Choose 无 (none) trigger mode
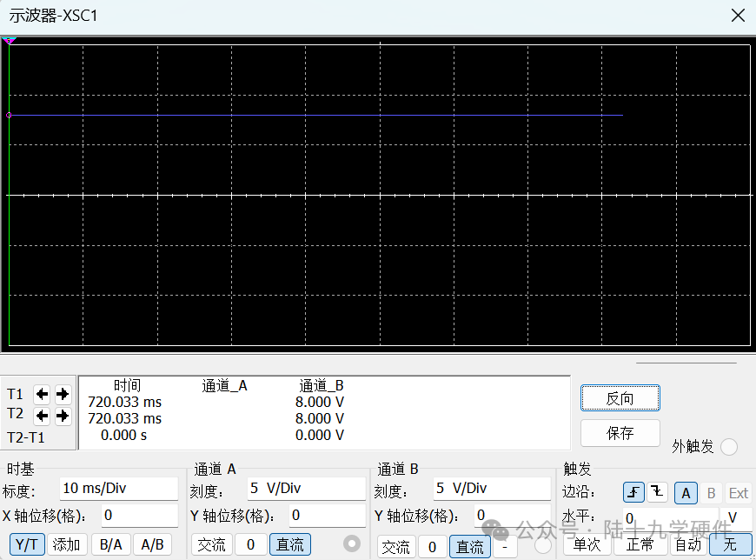Viewport: 756px width, 560px height. tap(731, 544)
